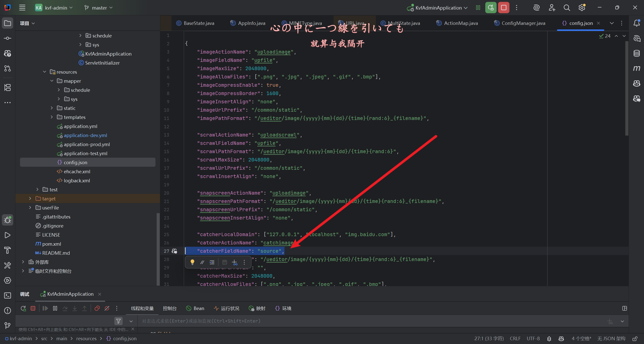Image resolution: width=644 pixels, height=344 pixels.
Task: Click the 无 JSON 架构 status widget
Action: point(611,339)
